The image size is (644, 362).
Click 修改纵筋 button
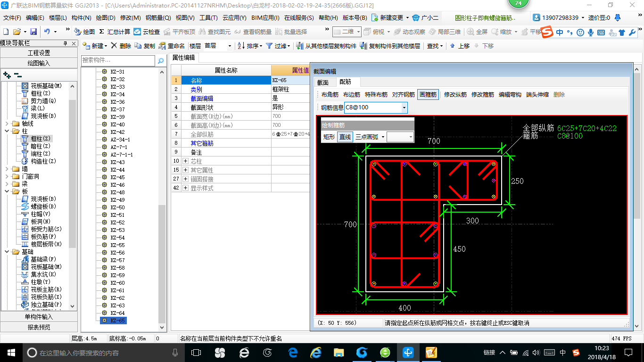455,95
